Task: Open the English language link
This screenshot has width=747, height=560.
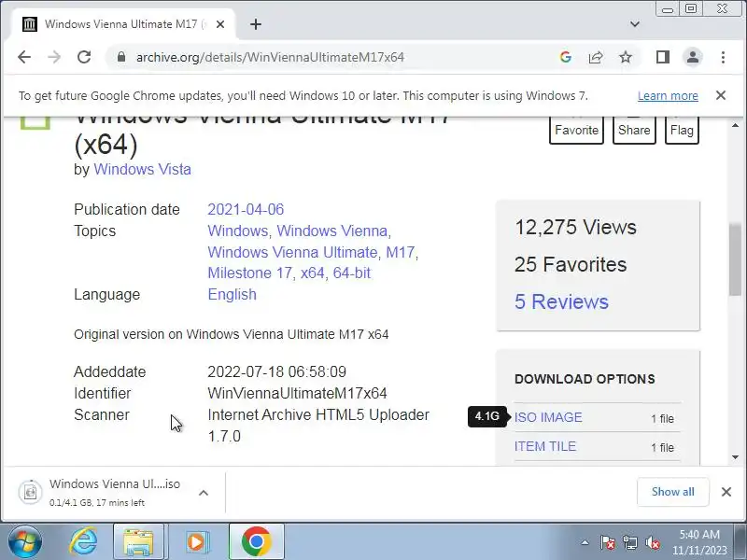Action: click(232, 294)
